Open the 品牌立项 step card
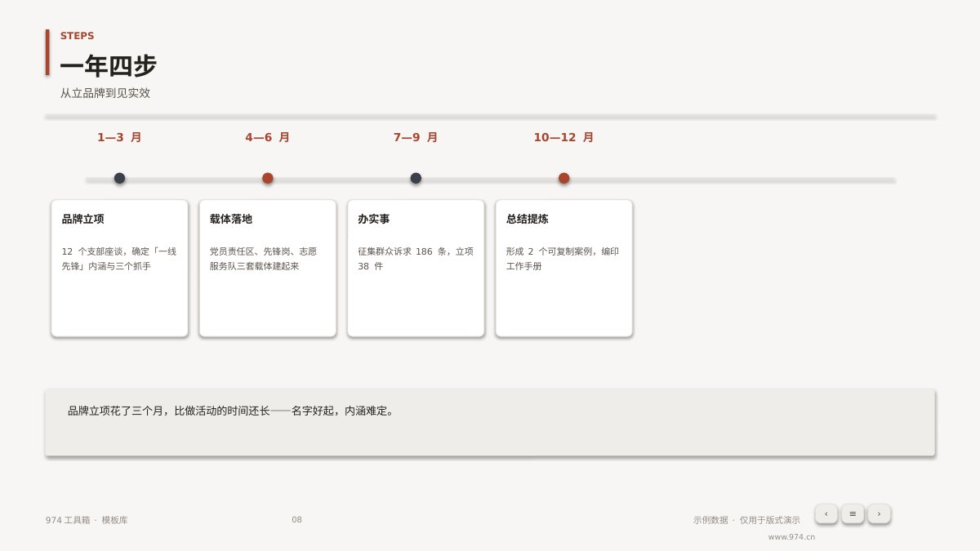The image size is (980, 551). (x=119, y=268)
